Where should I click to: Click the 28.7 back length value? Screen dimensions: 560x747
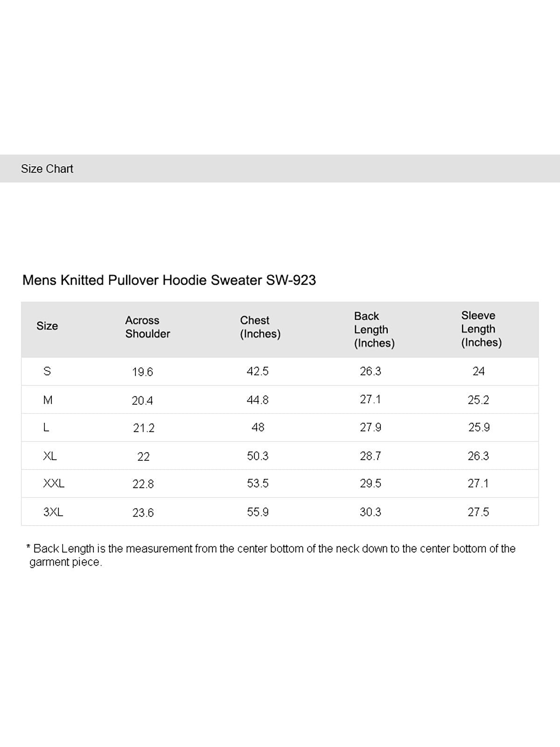371,456
